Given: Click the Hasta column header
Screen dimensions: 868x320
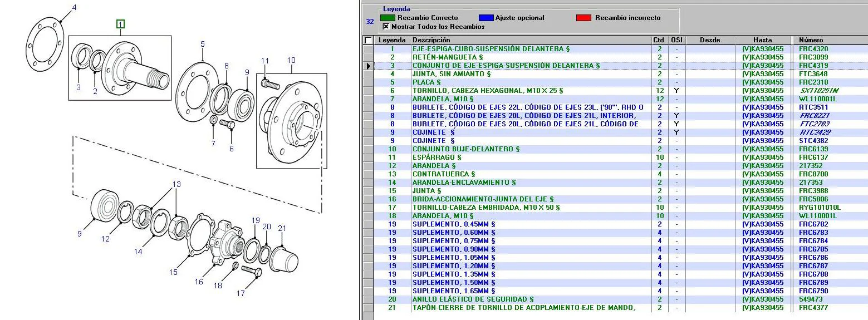Looking at the screenshot, I should [x=763, y=40].
